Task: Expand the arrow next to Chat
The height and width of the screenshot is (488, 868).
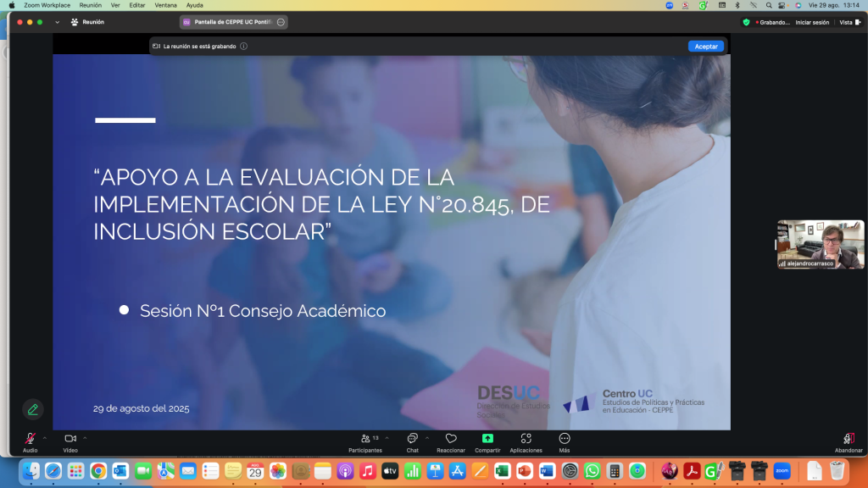Action: [427, 438]
